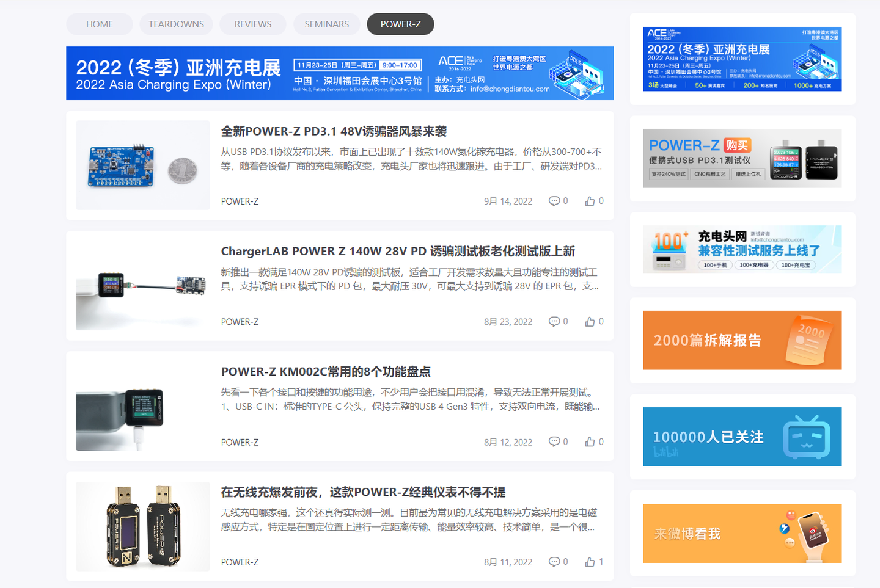Click the excerpt starting 从USB PD3.1协议发布以来

411,159
